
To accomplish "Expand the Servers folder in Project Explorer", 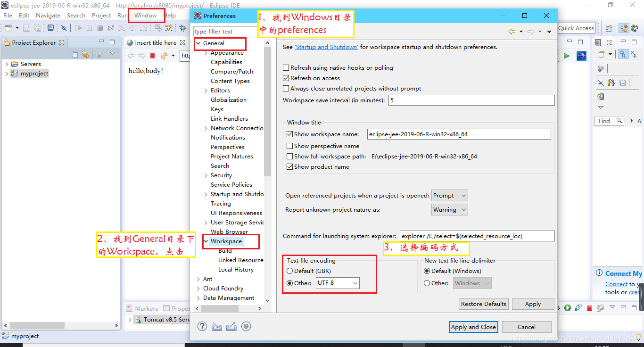I will click(x=7, y=64).
